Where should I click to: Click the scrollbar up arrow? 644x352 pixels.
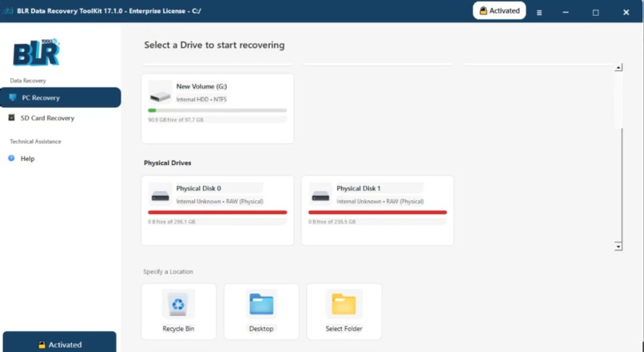(x=618, y=67)
